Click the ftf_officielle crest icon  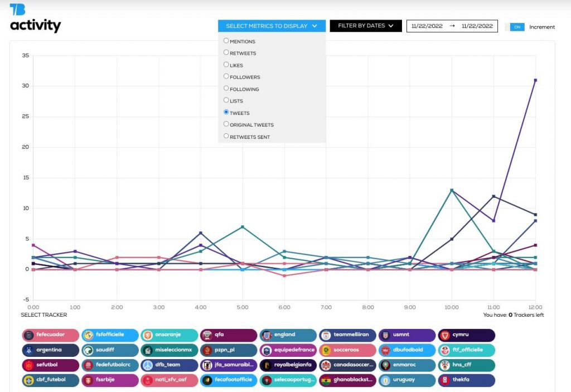(445, 351)
